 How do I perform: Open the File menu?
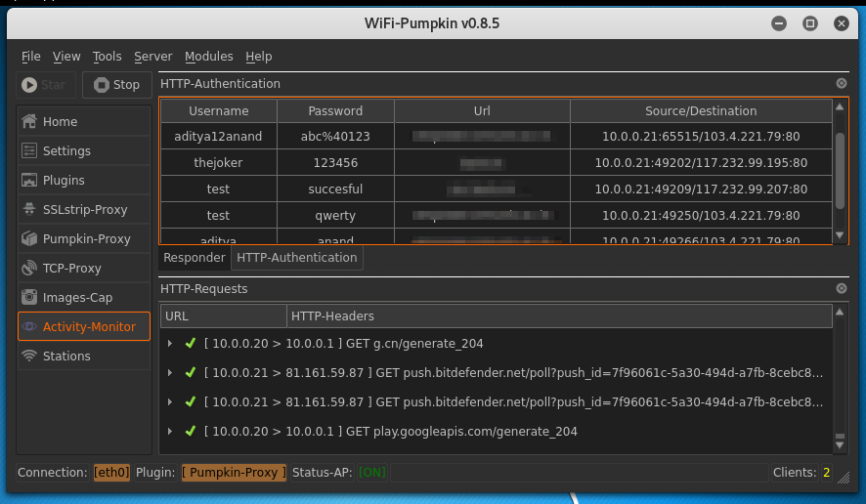tap(31, 57)
